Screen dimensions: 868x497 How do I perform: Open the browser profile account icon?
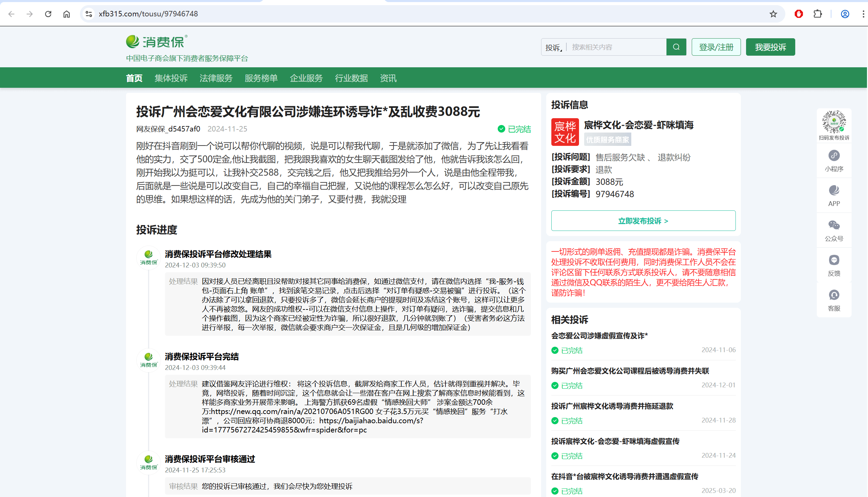point(845,14)
